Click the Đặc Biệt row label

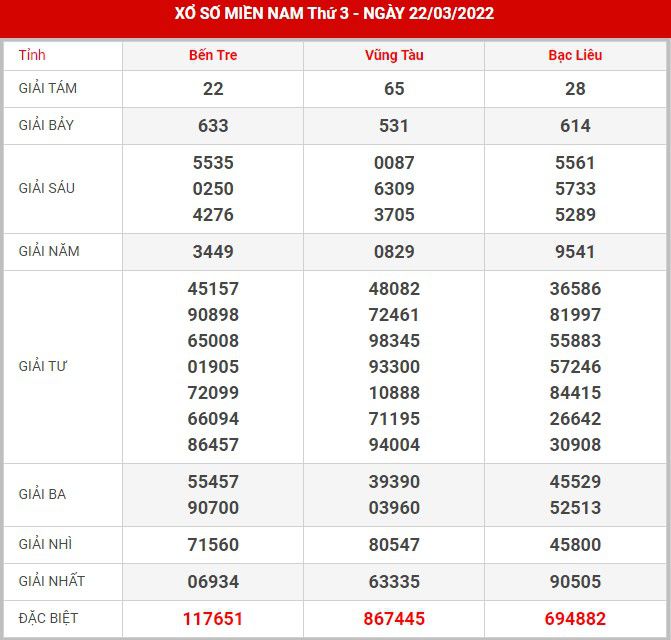pos(50,618)
